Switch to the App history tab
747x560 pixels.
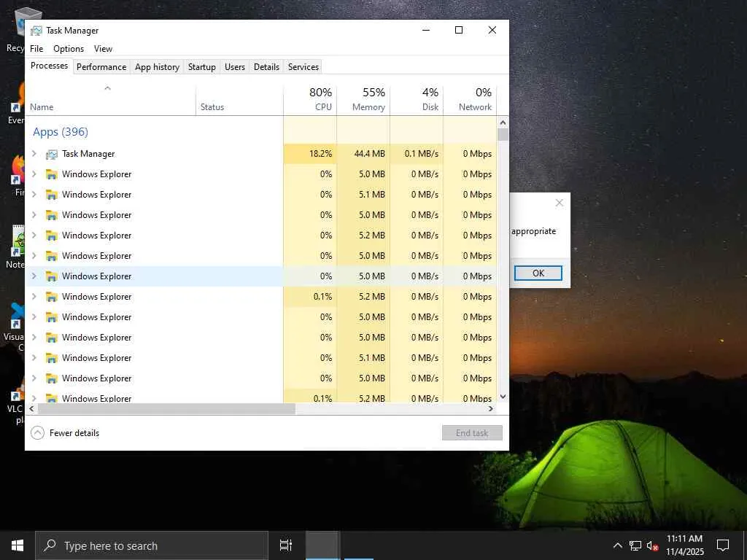pos(158,67)
